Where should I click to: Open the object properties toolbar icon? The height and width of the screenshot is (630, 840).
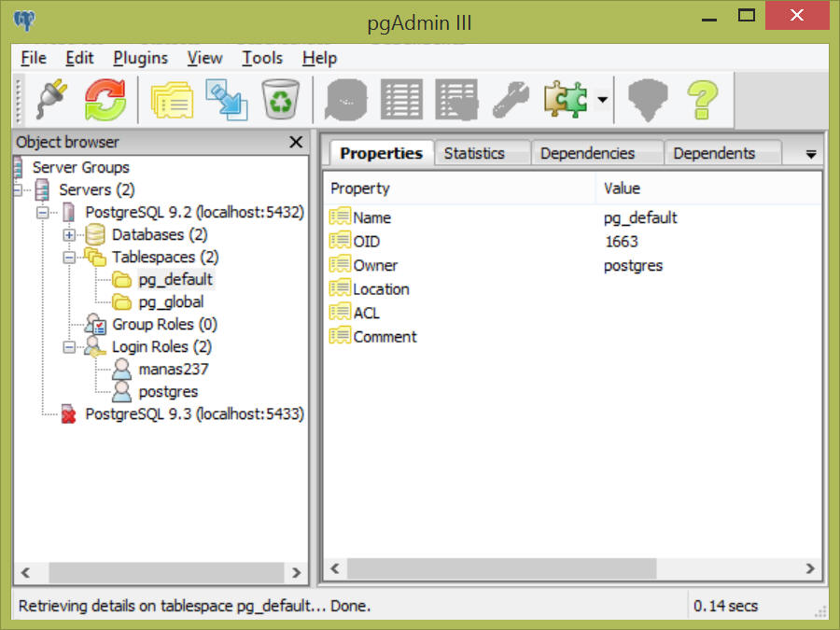pos(172,100)
